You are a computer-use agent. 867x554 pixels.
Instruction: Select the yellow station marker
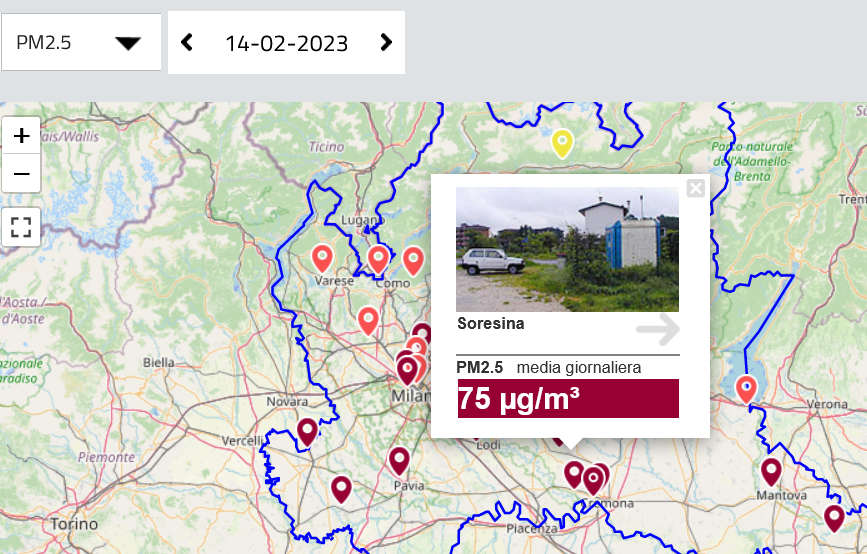pos(562,144)
